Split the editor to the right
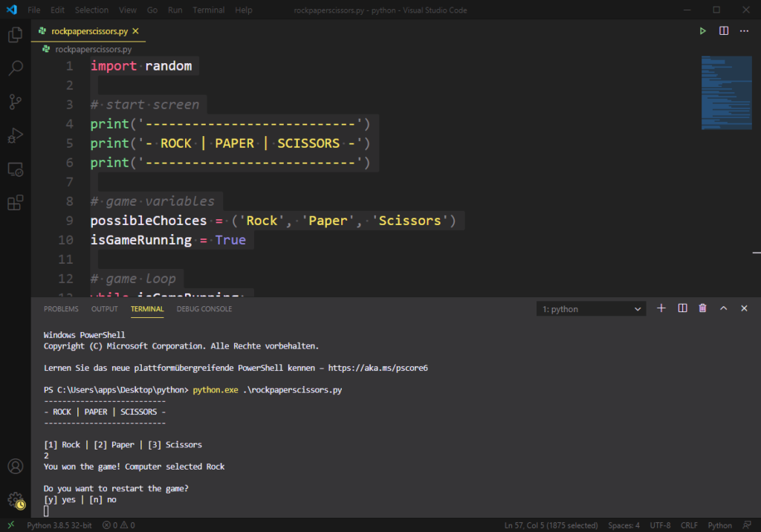The image size is (761, 532). [x=724, y=31]
